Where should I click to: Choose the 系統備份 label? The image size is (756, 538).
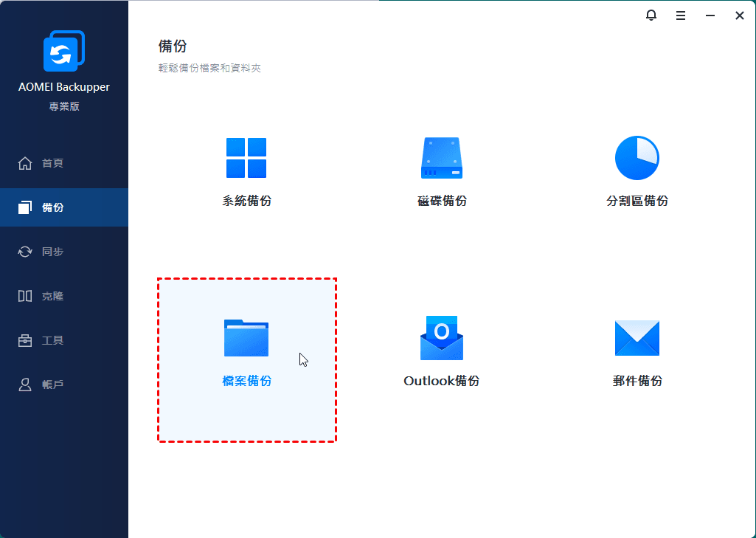tap(247, 201)
